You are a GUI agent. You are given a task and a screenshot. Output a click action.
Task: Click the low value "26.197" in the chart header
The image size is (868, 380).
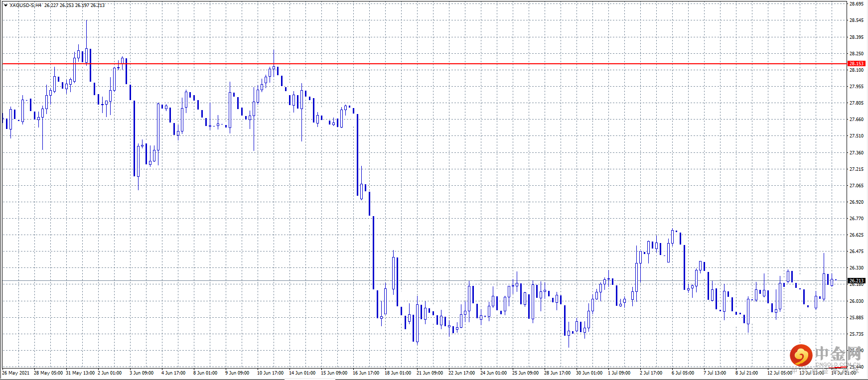[x=82, y=5]
